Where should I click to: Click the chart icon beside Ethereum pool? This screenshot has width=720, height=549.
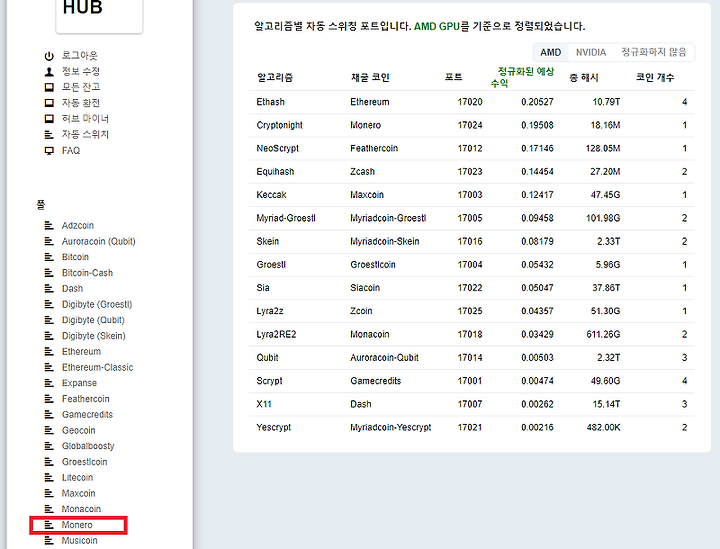point(49,352)
